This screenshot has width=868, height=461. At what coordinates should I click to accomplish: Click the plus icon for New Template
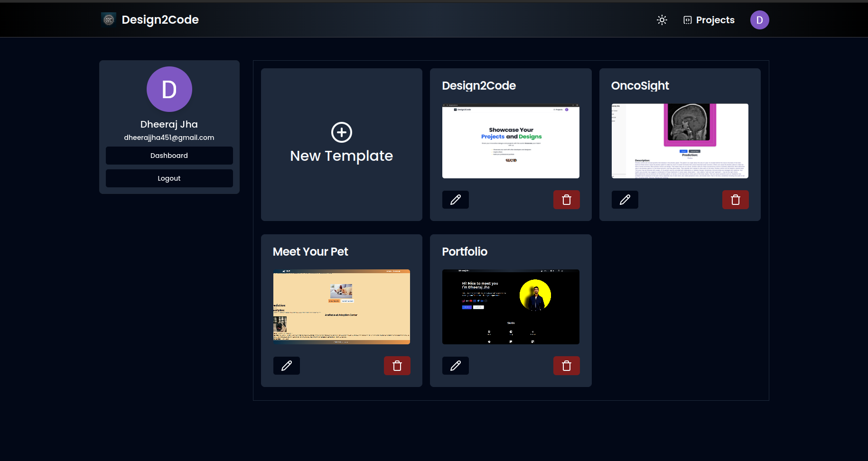pos(342,132)
